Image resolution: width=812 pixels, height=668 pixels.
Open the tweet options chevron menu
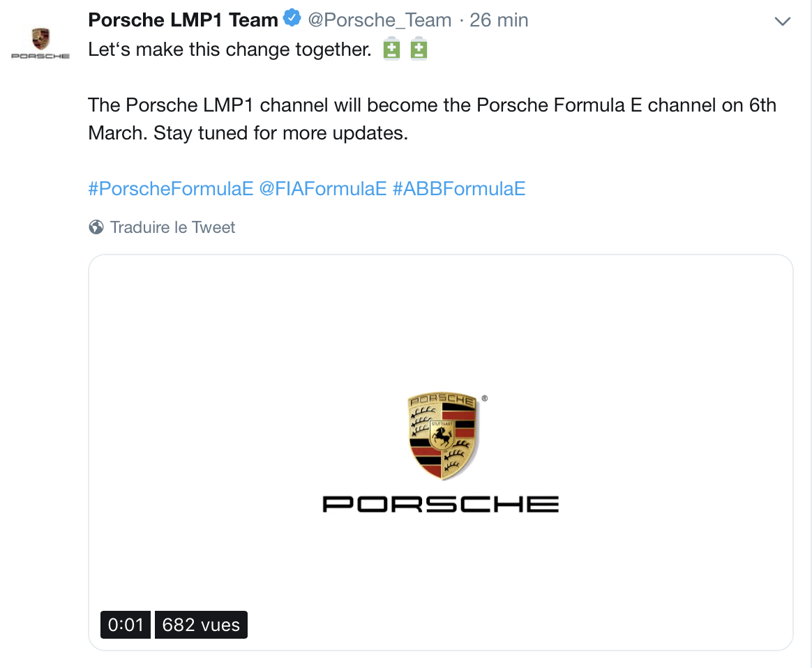click(x=782, y=21)
